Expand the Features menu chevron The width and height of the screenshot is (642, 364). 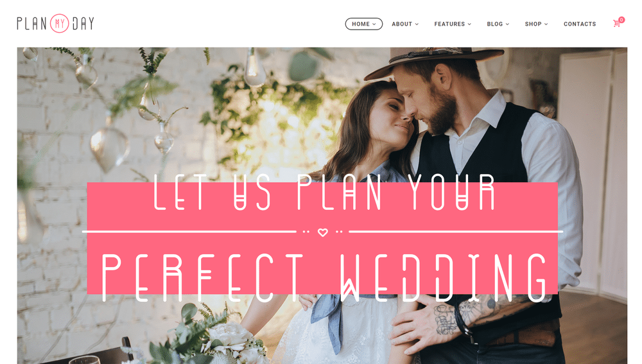tap(469, 24)
